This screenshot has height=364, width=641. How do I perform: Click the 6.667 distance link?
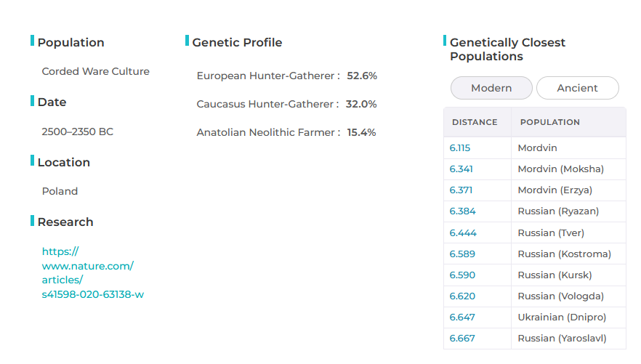coord(461,339)
